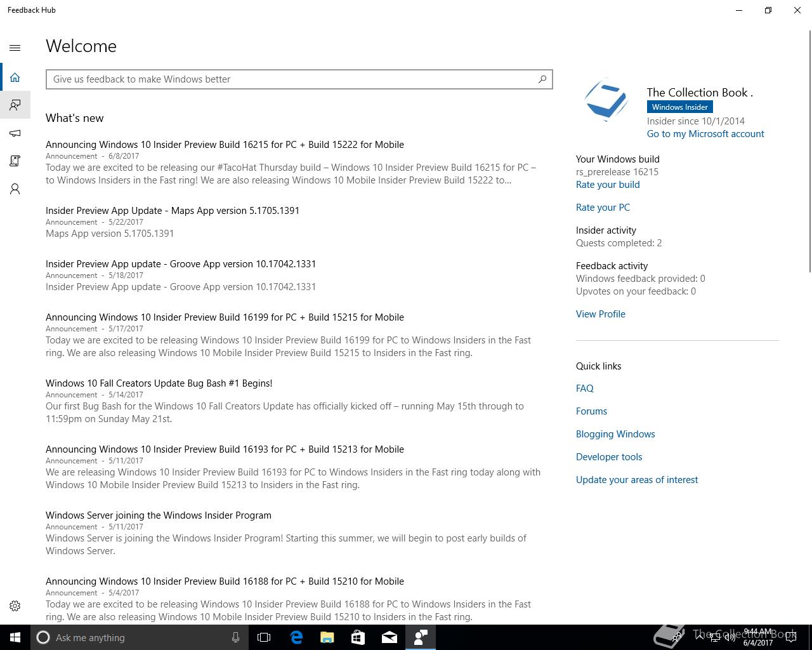The height and width of the screenshot is (650, 812).
Task: Click the vertical scrollbar thumb
Action: coord(809,152)
